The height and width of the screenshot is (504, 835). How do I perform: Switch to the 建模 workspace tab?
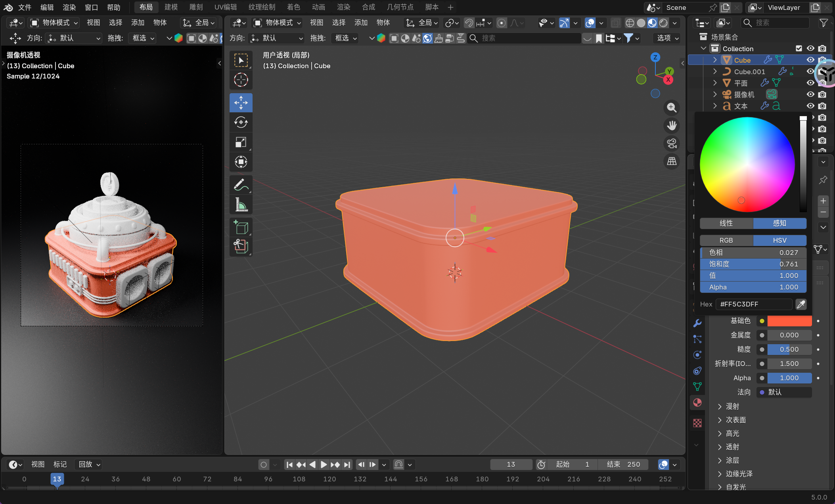pos(171,7)
